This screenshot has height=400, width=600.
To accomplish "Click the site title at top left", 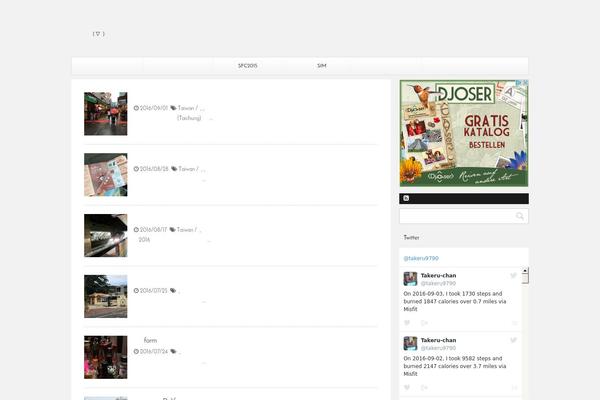I will (98, 34).
